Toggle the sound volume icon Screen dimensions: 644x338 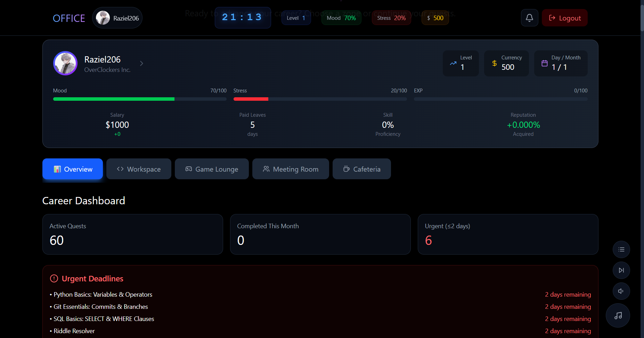coord(621,291)
